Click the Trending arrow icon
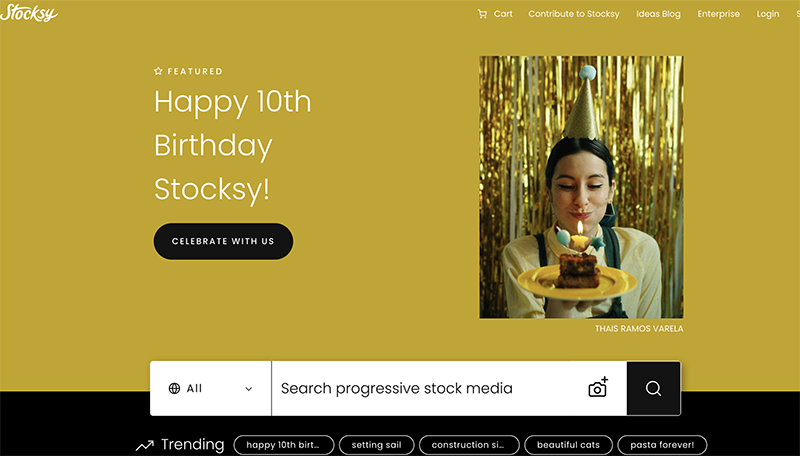800x456 pixels. tap(145, 445)
